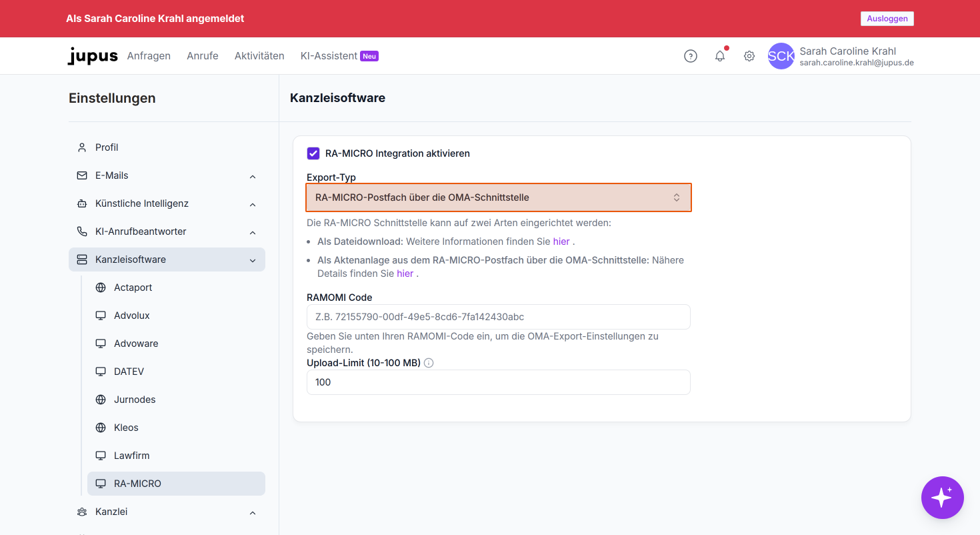Select Advoware in the sidebar

point(176,344)
